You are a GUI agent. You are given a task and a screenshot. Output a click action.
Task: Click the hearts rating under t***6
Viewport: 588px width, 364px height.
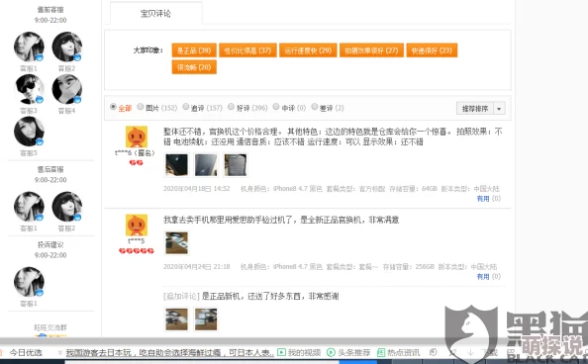pyautogui.click(x=137, y=162)
